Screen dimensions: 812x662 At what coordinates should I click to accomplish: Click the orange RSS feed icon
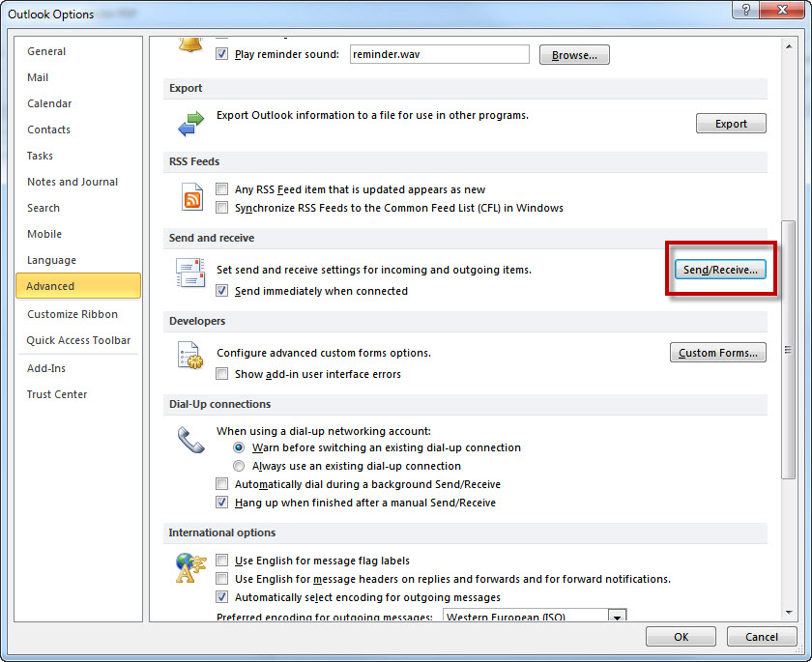[x=191, y=197]
